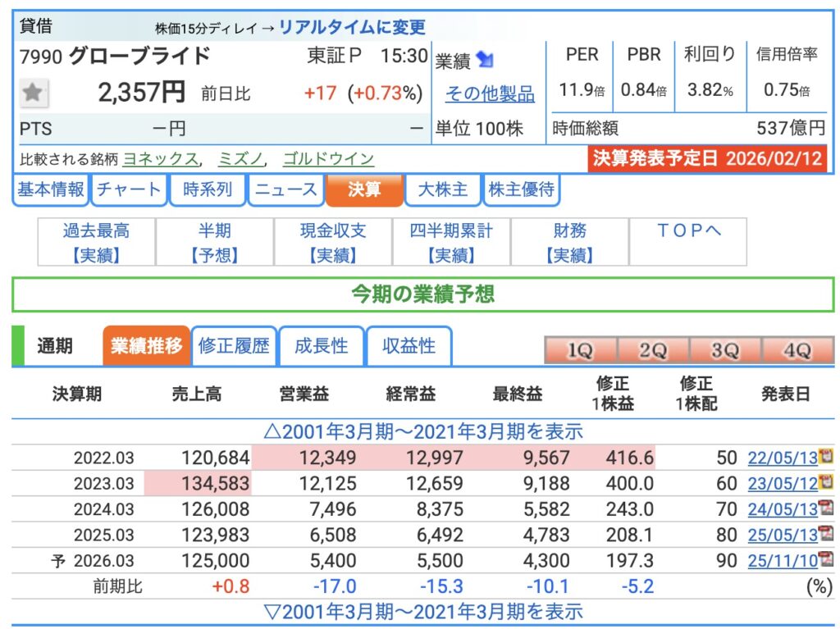
Task: Click the 1Q quarter button
Action: 580,351
